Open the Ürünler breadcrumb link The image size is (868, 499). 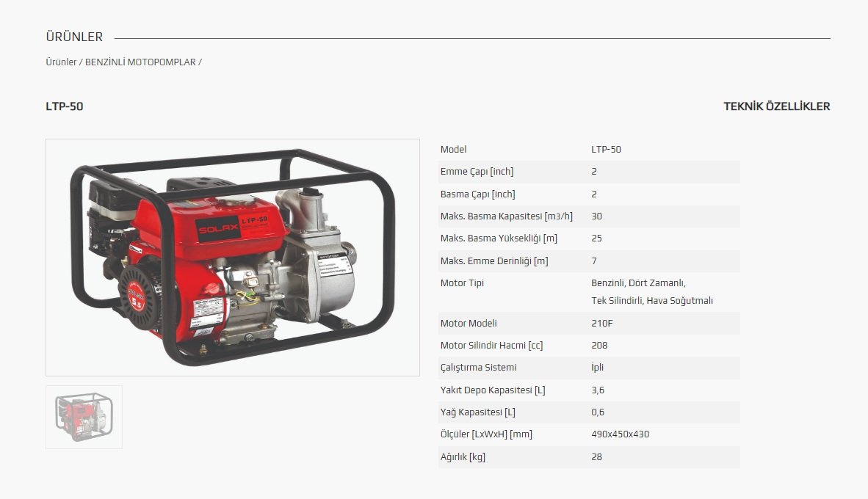point(61,62)
